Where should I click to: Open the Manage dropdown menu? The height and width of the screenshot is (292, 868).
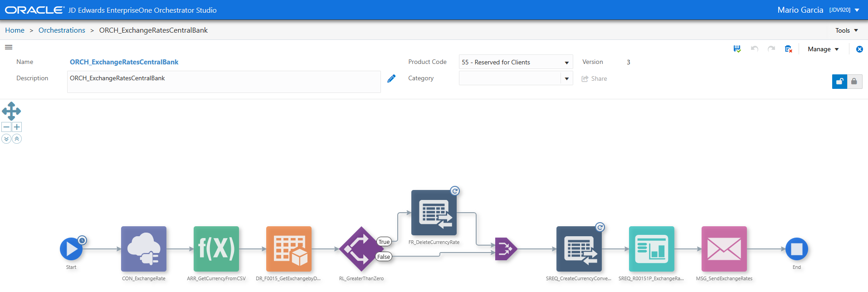(x=823, y=49)
